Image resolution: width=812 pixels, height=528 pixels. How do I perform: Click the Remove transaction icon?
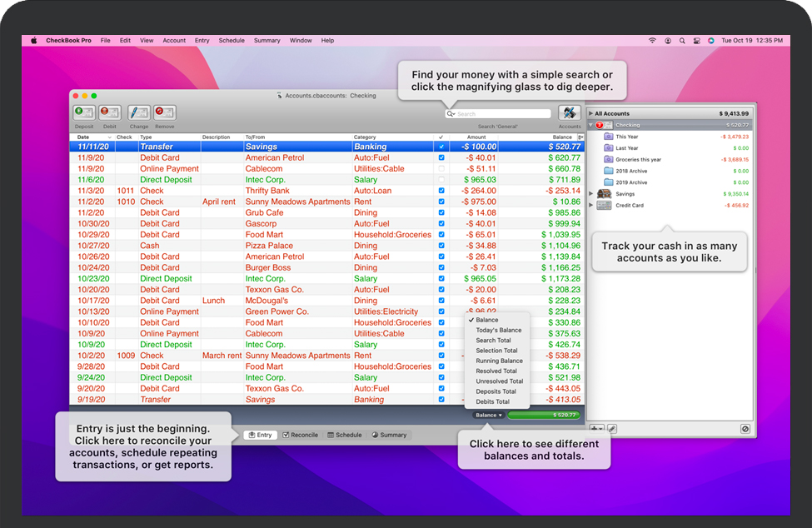165,113
